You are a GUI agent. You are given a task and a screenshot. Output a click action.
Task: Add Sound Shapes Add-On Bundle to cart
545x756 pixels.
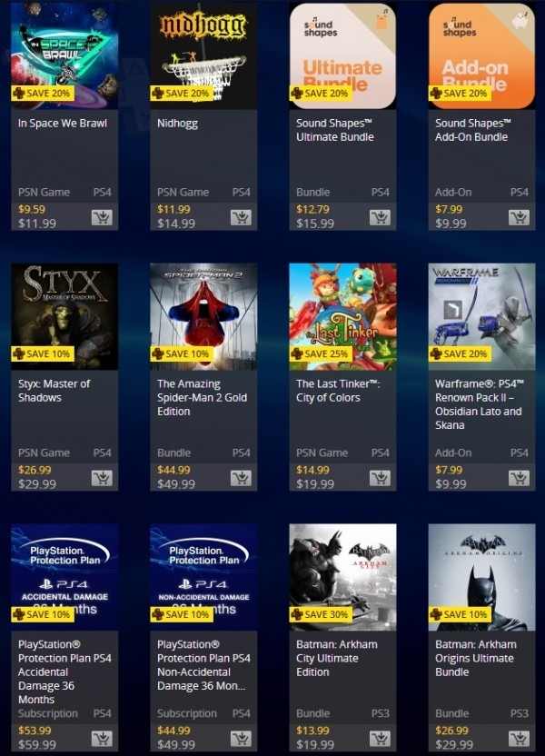[519, 218]
